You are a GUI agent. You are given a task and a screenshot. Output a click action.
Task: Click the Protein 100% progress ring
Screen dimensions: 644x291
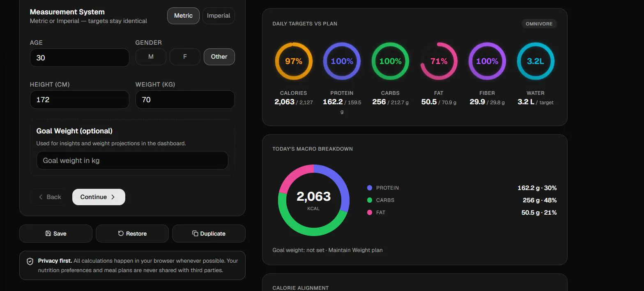pyautogui.click(x=342, y=61)
